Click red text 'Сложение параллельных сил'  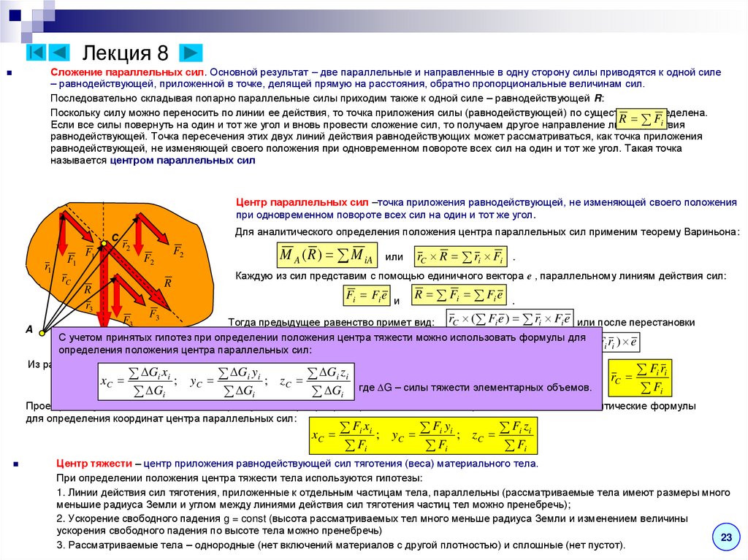[x=127, y=72]
